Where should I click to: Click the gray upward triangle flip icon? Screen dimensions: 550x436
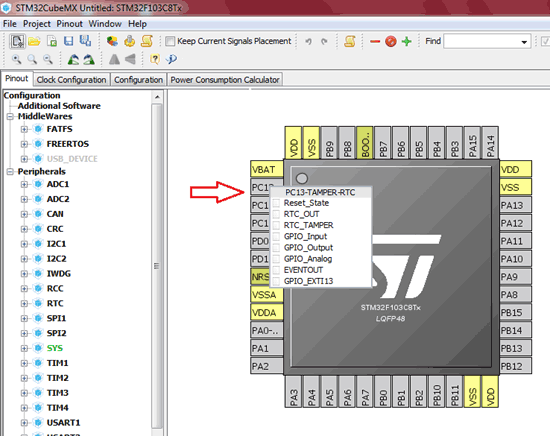(x=114, y=59)
